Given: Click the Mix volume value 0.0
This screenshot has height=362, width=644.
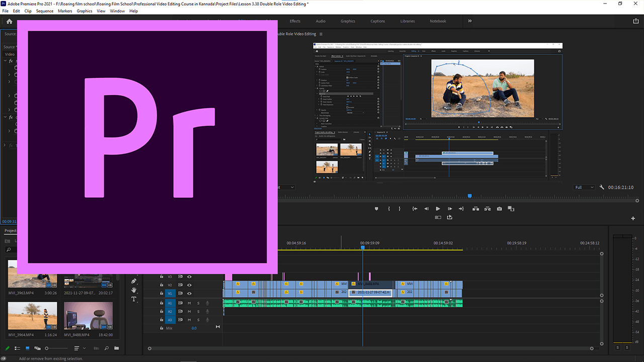Looking at the screenshot, I should click(194, 328).
